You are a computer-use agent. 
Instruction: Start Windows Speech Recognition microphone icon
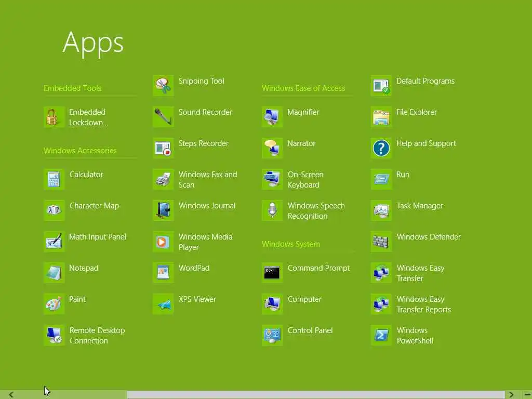click(x=272, y=211)
